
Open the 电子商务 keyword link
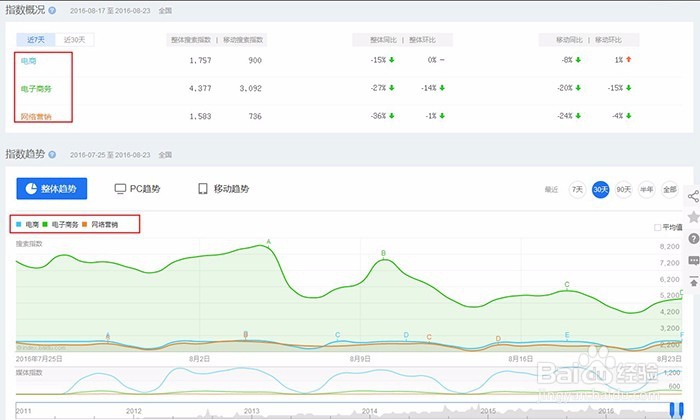36,88
